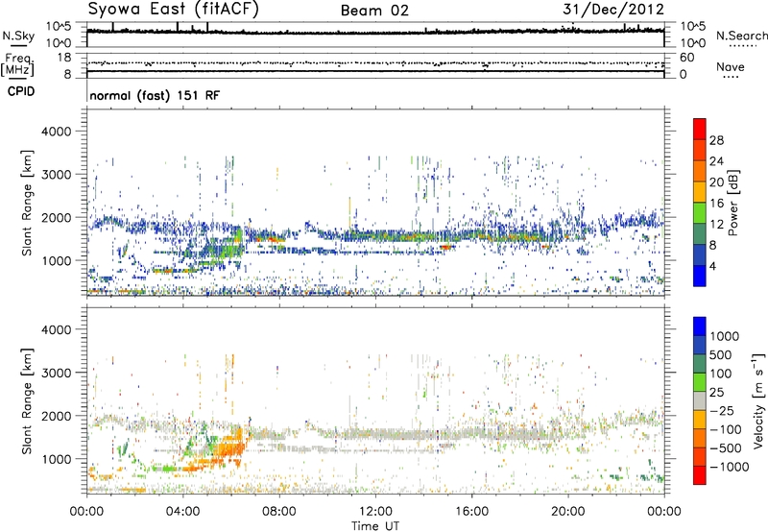Click the 'Time UT' axis label
The image size is (768, 532).
375,525
